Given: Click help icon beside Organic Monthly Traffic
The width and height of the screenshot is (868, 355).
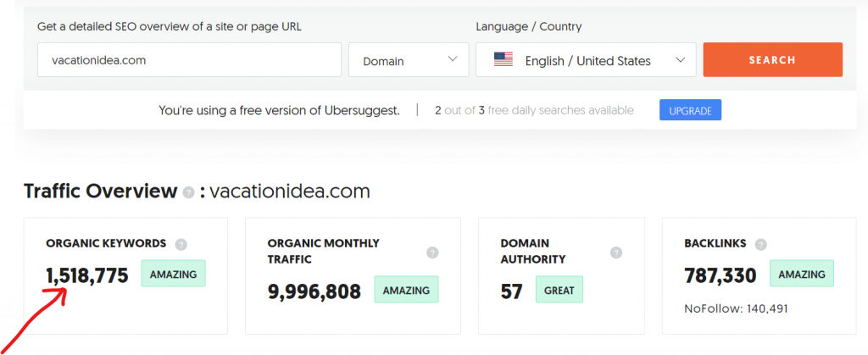Looking at the screenshot, I should [x=433, y=252].
